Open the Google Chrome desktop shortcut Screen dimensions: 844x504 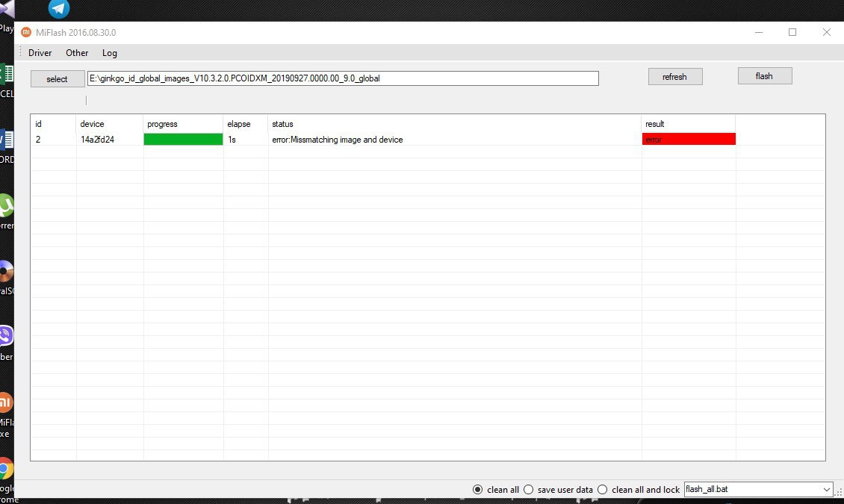7,469
